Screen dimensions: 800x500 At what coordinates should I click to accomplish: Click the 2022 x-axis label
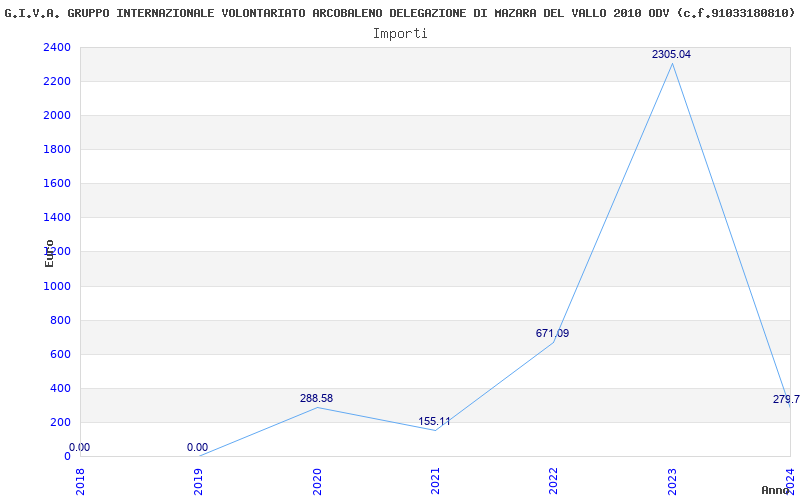[x=554, y=482]
